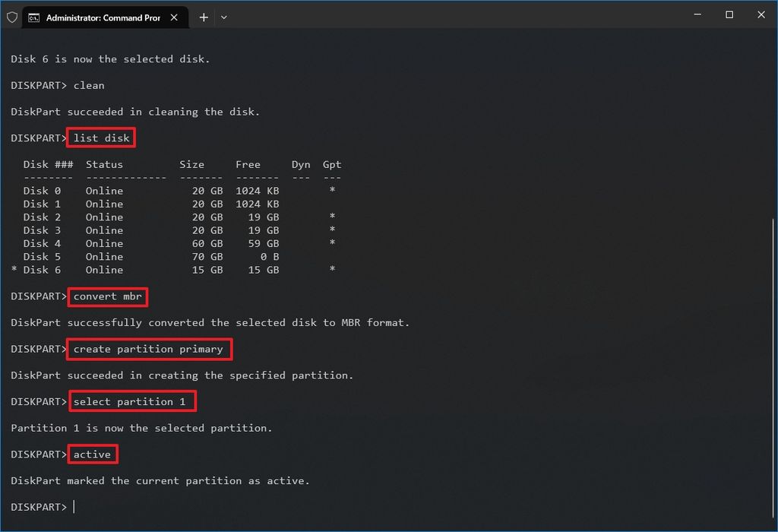Click the blinking cursor at the DISKPART prompt

pos(74,507)
